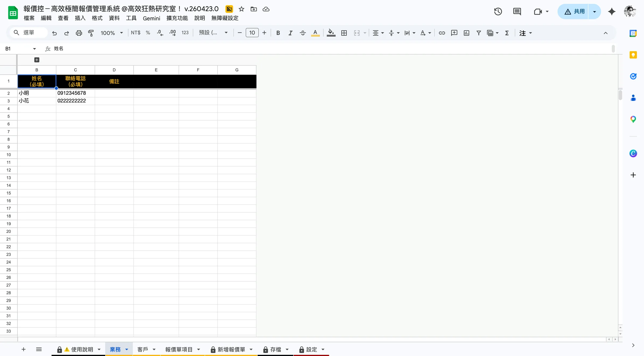This screenshot has width=644, height=356.
Task: Click the Gemini sparkle icon
Action: click(x=612, y=12)
